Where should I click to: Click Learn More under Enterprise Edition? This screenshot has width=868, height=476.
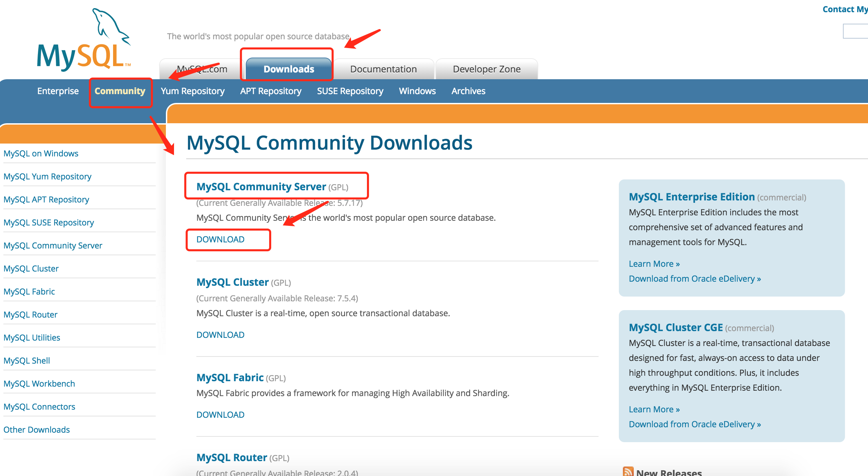(x=654, y=264)
